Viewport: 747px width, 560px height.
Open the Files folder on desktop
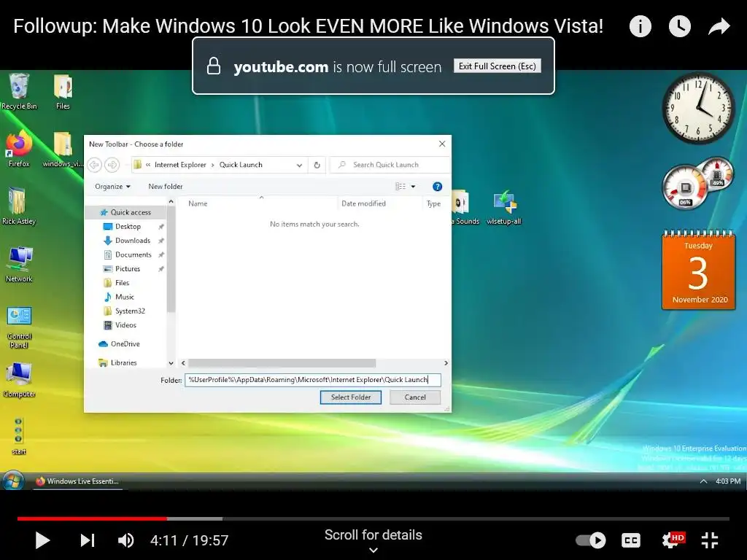tap(63, 91)
